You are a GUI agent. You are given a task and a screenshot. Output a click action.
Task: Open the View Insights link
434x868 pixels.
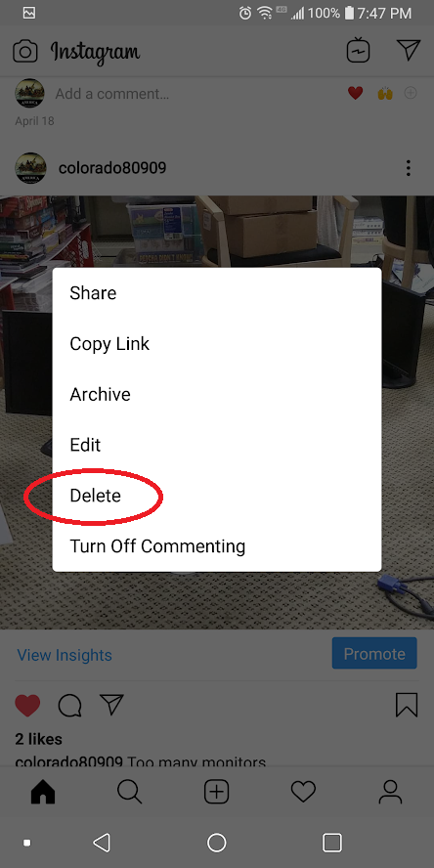65,655
